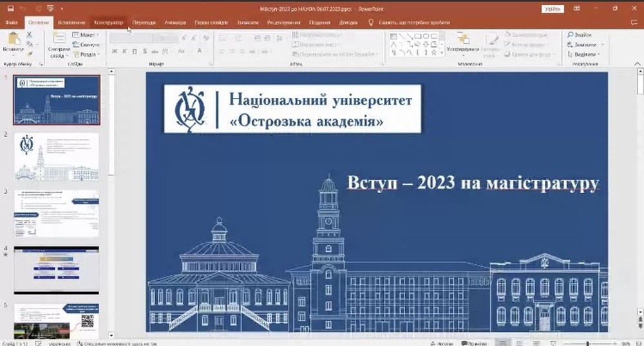
Task: Toggle italic formatting (К)
Action: click(124, 52)
